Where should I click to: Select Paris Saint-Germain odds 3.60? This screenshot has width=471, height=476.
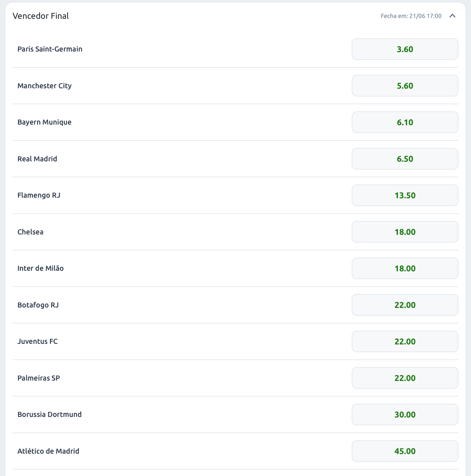(405, 49)
